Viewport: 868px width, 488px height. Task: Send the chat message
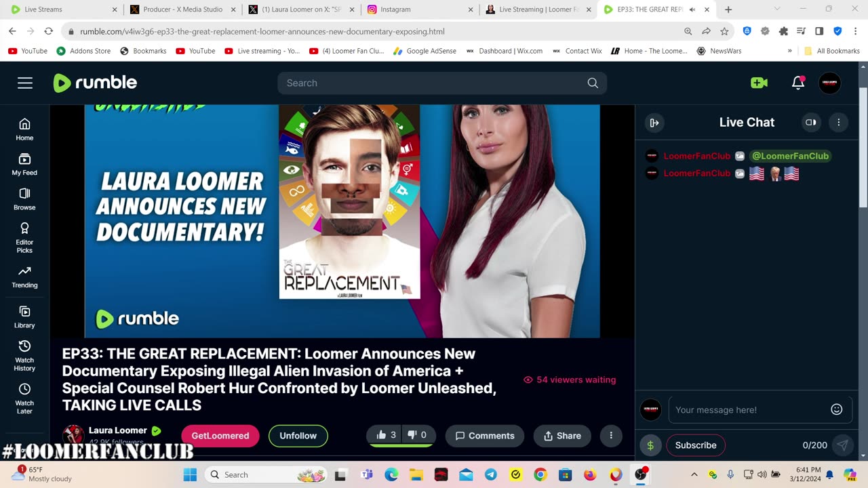[x=842, y=445]
